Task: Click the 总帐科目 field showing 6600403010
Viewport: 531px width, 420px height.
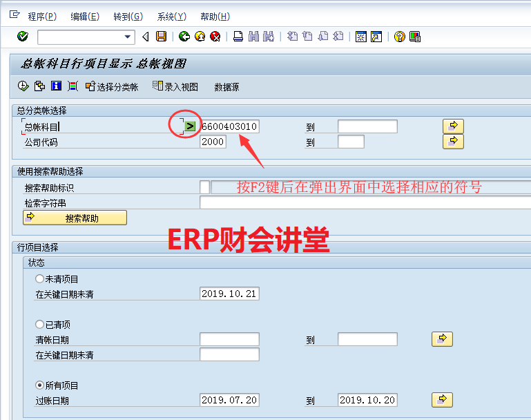Action: tap(230, 126)
